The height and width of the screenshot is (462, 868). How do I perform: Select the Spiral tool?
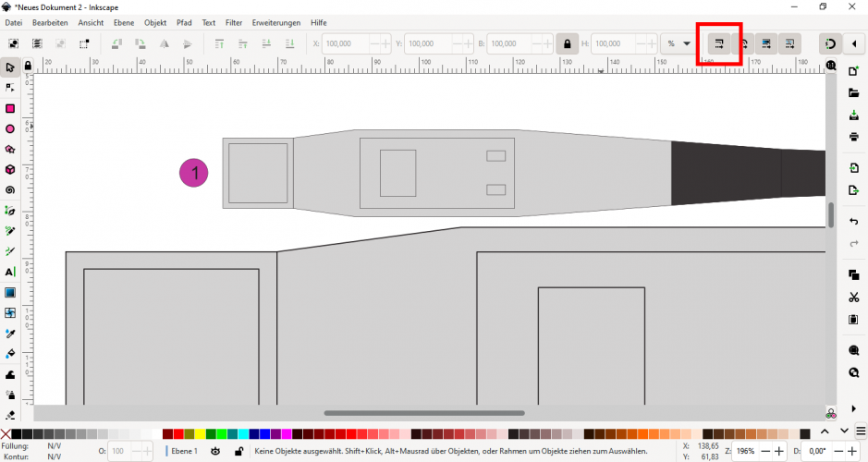pos(10,190)
